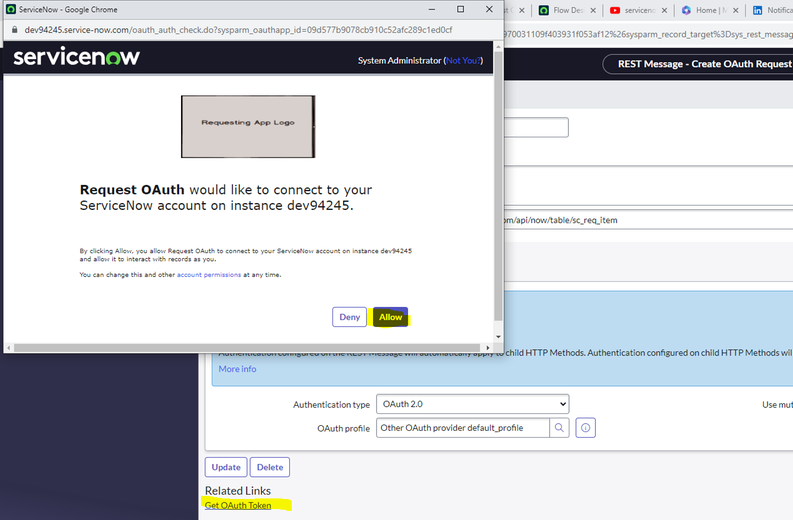The image size is (793, 520).
Task: Maximize the ServiceNow popup window
Action: tap(460, 9)
